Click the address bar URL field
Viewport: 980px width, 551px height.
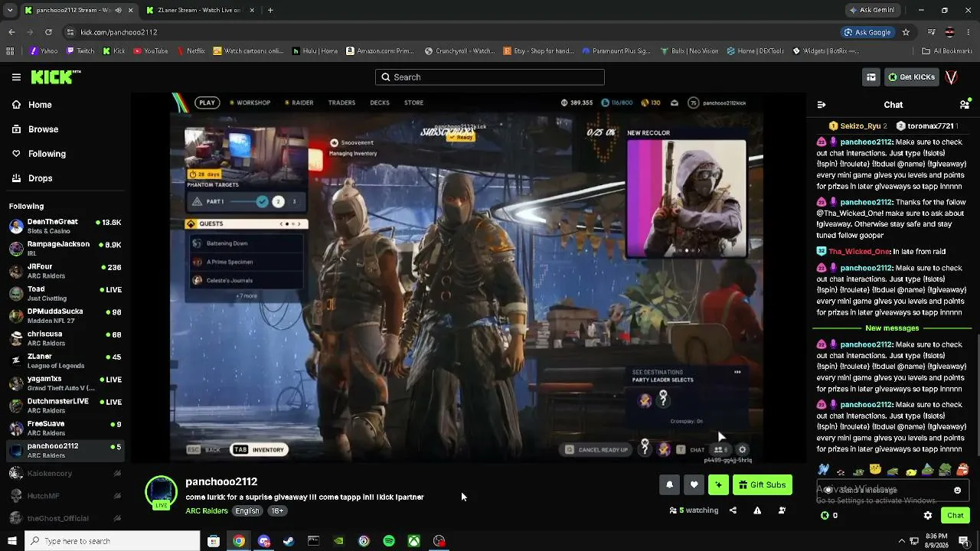tap(452, 32)
